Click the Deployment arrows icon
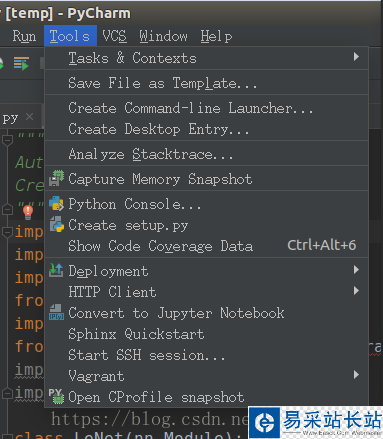The height and width of the screenshot is (439, 383). click(x=56, y=270)
